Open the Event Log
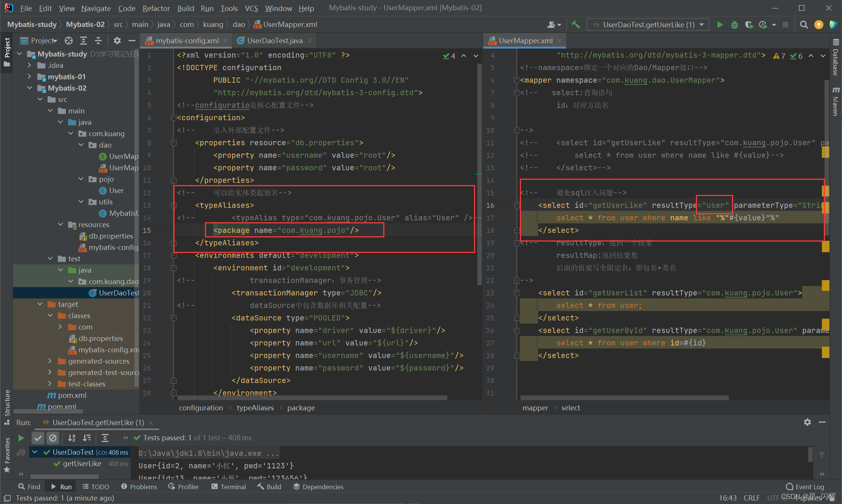Viewport: 842px width, 504px height. coord(805,487)
